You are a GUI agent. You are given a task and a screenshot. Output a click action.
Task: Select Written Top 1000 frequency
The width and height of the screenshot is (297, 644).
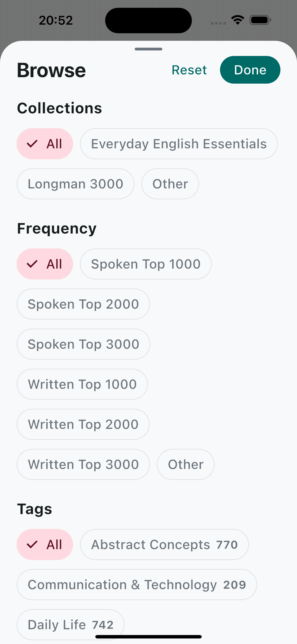click(82, 384)
